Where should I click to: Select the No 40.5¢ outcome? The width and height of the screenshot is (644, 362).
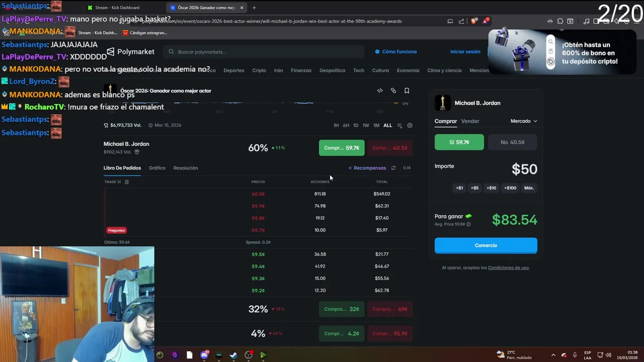(513, 142)
